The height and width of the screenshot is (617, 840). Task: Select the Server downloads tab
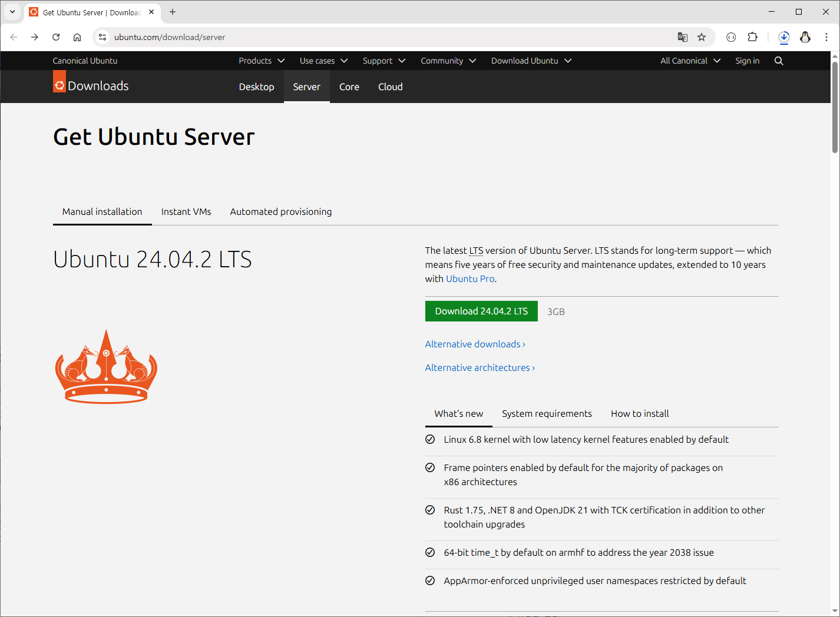(306, 87)
